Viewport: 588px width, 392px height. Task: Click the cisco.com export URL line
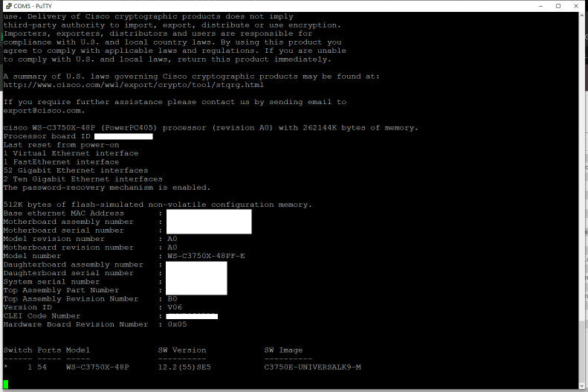(134, 85)
